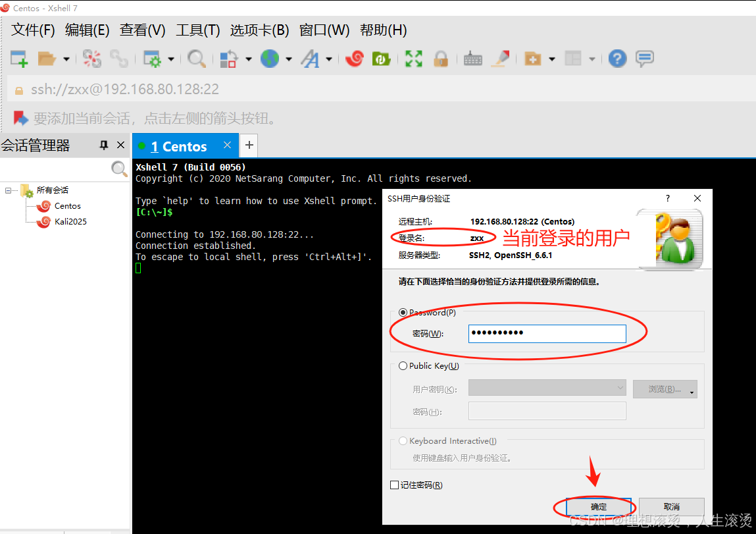Image resolution: width=756 pixels, height=534 pixels.
Task: Pin the 会话管理器 panel
Action: tap(104, 146)
